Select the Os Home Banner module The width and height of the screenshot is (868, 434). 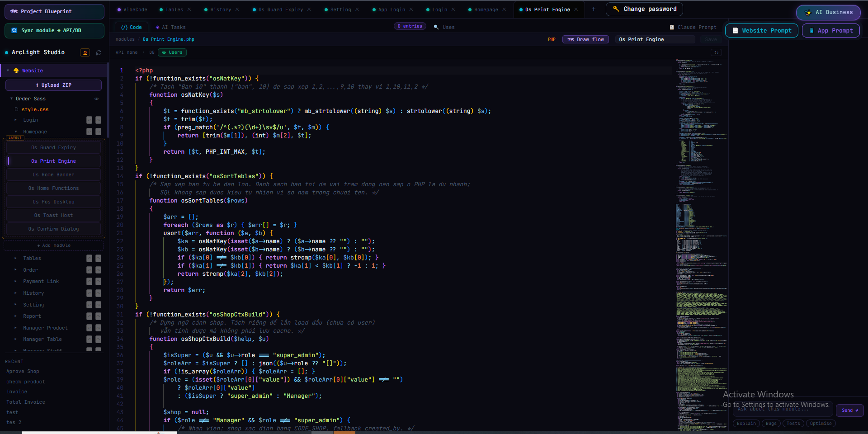[x=53, y=175]
